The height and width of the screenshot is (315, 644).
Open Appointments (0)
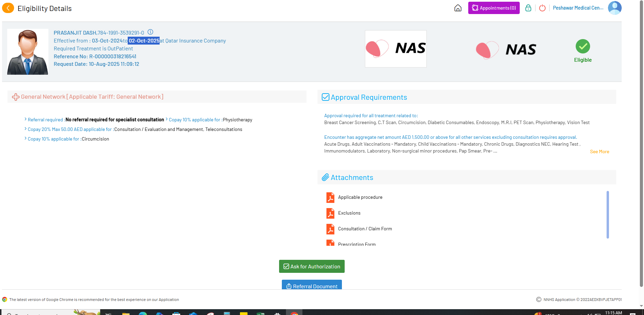pos(494,8)
